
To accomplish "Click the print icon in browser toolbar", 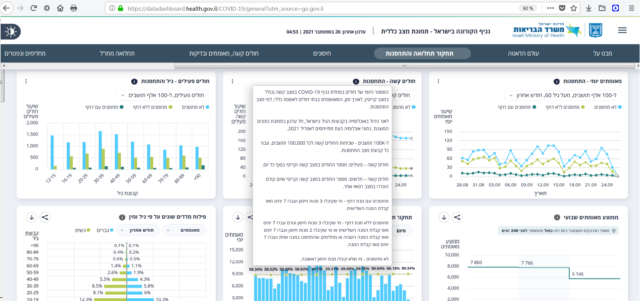I will [74, 8].
